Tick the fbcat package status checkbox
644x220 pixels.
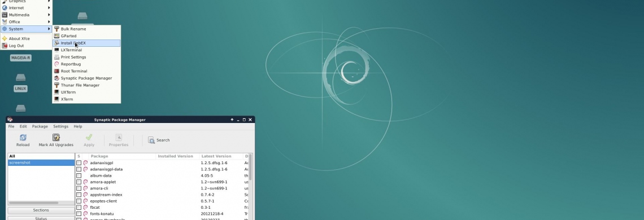79,207
